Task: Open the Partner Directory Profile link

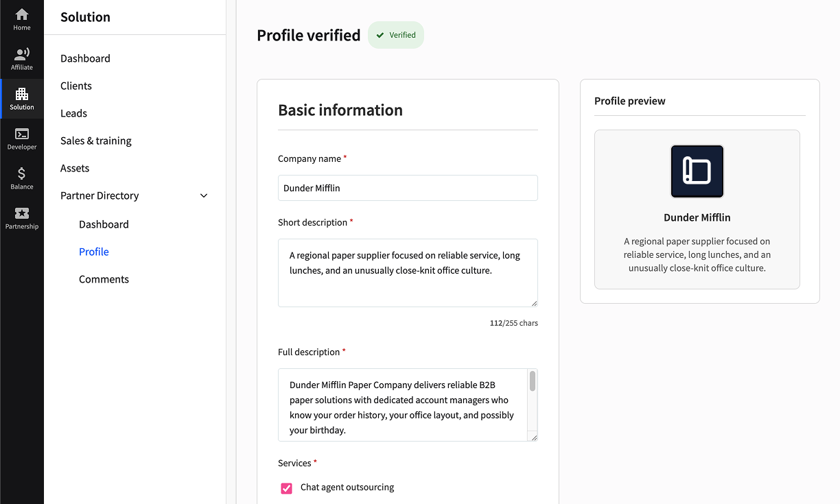Action: (x=94, y=252)
